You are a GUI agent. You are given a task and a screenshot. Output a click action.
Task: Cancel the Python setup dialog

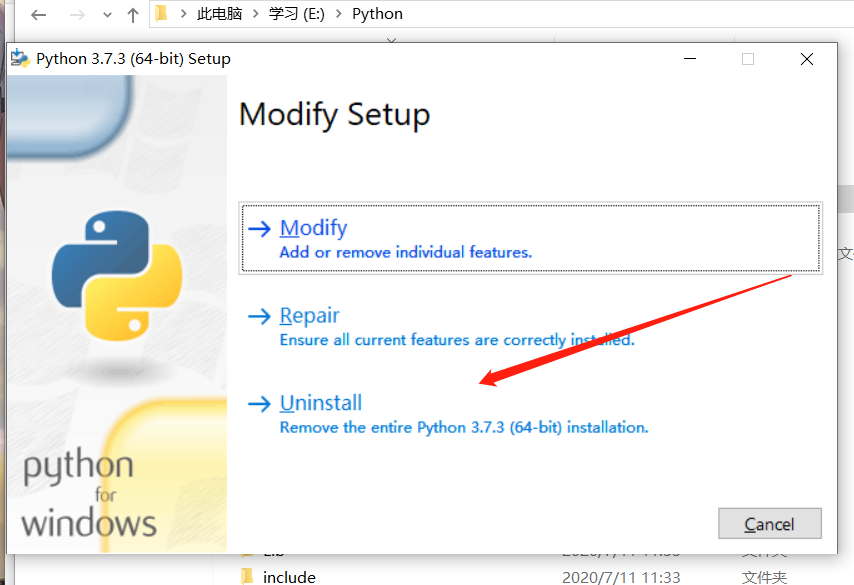pos(769,523)
